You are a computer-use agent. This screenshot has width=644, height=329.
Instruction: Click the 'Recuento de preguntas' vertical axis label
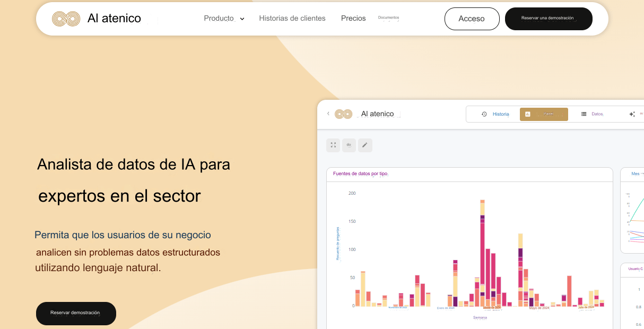click(x=337, y=244)
